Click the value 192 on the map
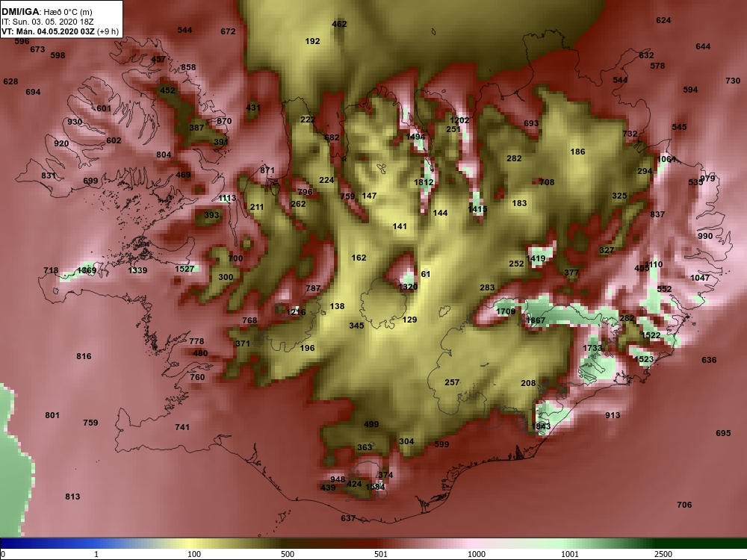747x560 pixels. point(312,41)
